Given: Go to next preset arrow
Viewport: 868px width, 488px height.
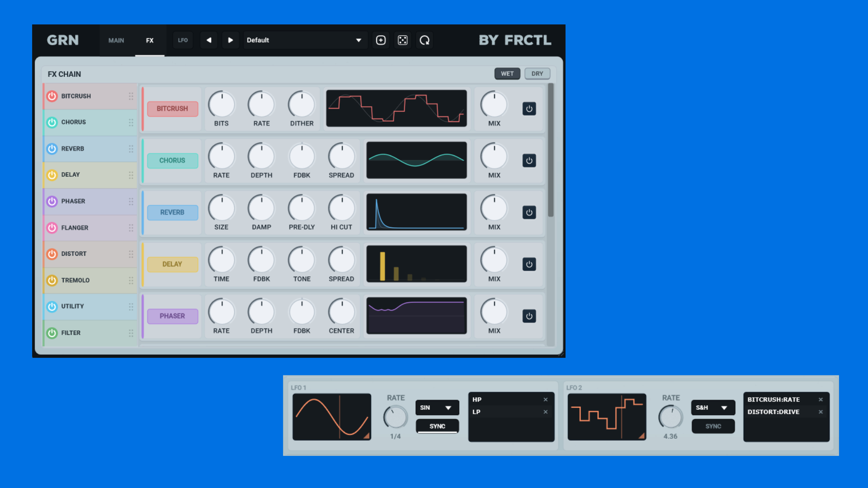Looking at the screenshot, I should (x=231, y=40).
